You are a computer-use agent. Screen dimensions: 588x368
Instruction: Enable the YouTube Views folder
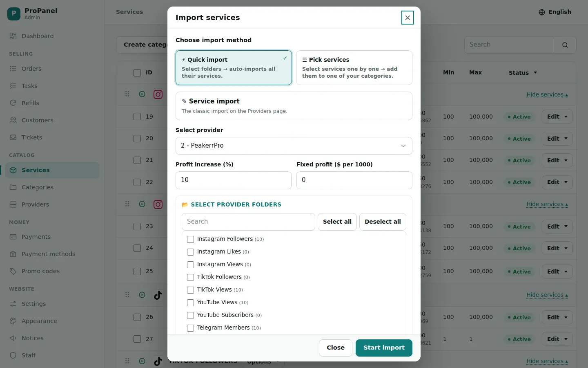pos(190,303)
